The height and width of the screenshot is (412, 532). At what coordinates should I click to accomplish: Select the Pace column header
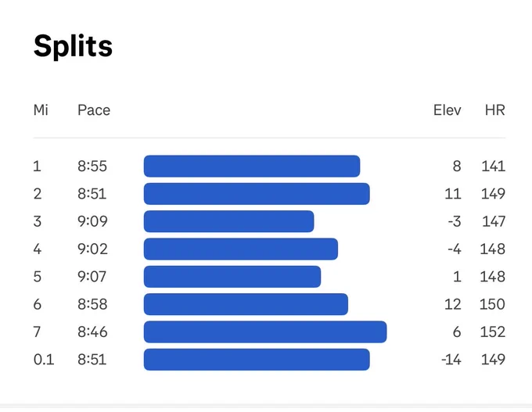pyautogui.click(x=94, y=110)
